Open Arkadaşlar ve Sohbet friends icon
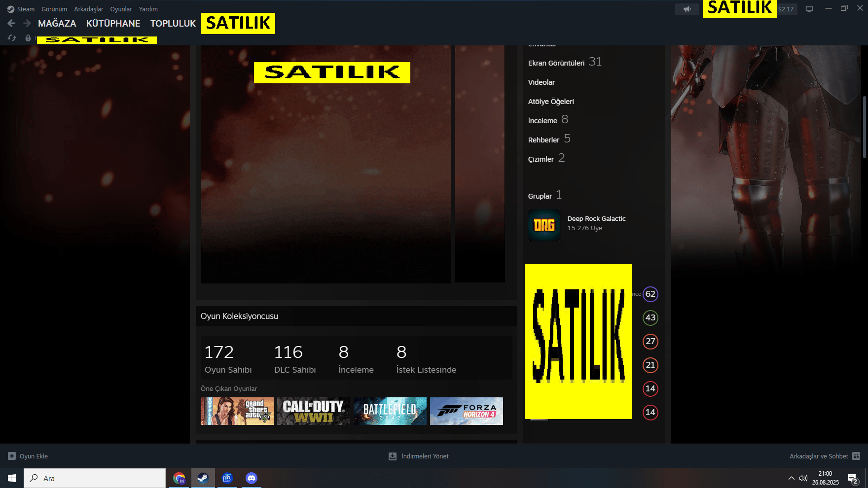 (x=856, y=456)
